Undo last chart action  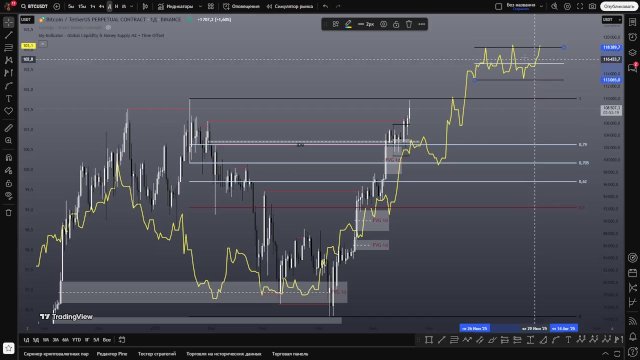point(325,7)
